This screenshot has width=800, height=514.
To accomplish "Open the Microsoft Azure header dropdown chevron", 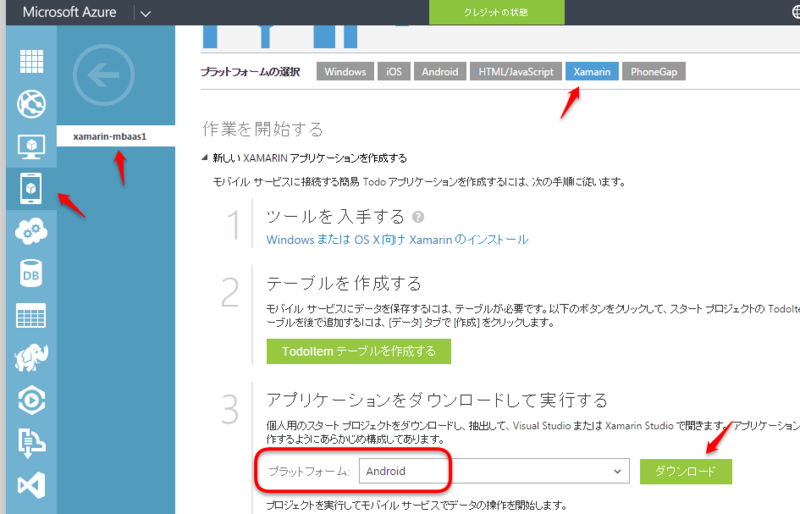I will [x=145, y=13].
